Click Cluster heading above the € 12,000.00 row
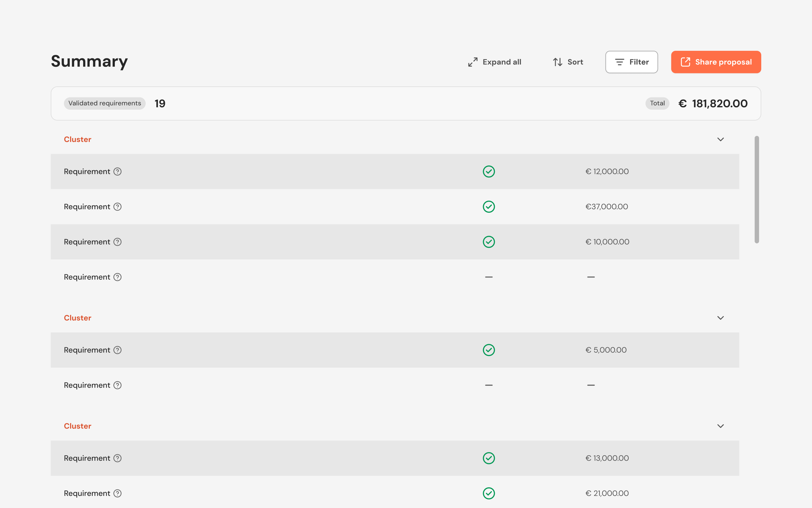 [x=77, y=139]
